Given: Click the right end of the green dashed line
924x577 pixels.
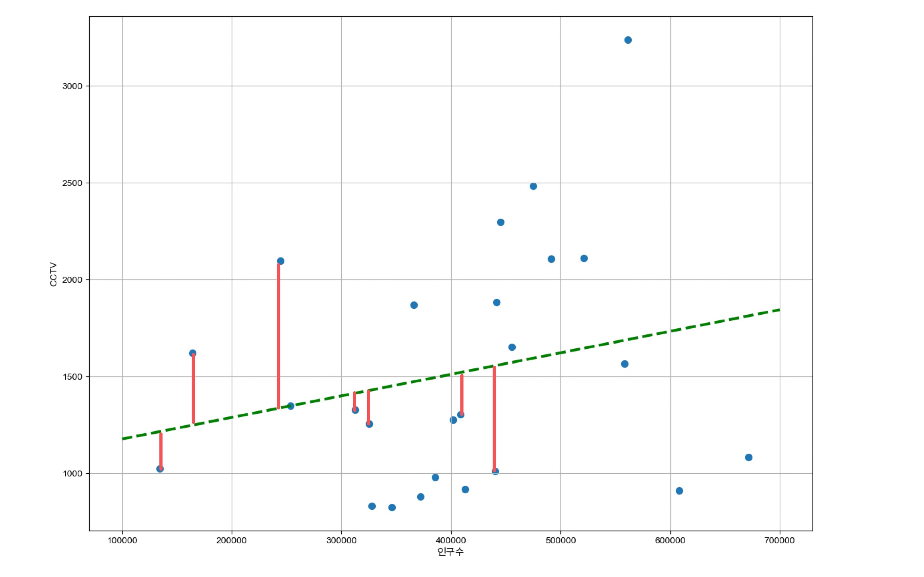Looking at the screenshot, I should (x=779, y=310).
